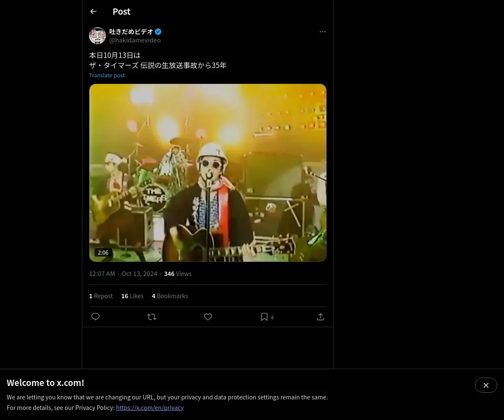The width and height of the screenshot is (504, 420).
Task: View the 16 Likes list
Action: (132, 296)
